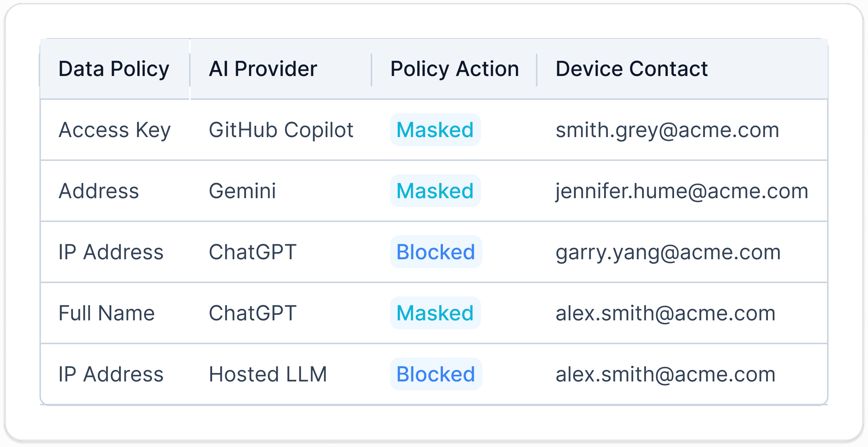Open the garry.yang@acme.com contact

(x=668, y=252)
